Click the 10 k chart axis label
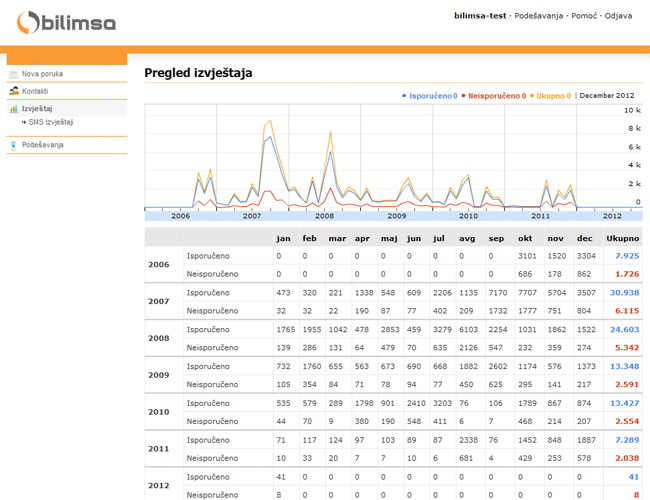This screenshot has width=650, height=500. point(632,110)
